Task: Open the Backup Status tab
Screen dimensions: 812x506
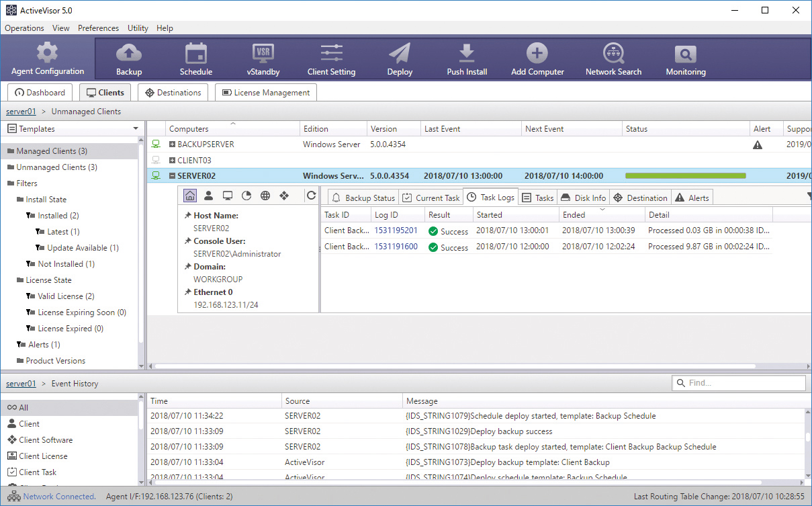Action: (x=363, y=198)
